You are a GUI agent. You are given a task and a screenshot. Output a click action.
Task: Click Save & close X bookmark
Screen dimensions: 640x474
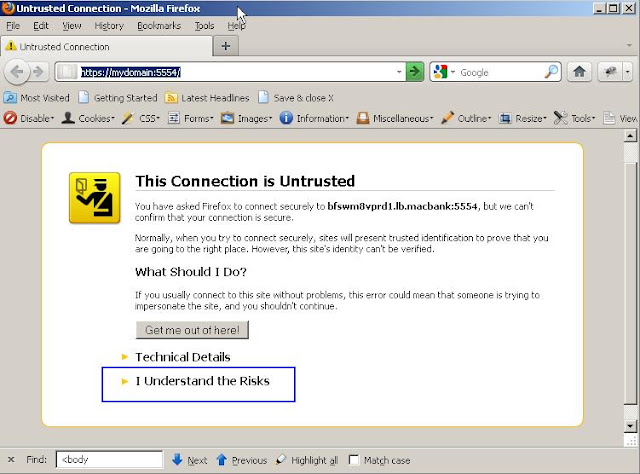(296, 98)
